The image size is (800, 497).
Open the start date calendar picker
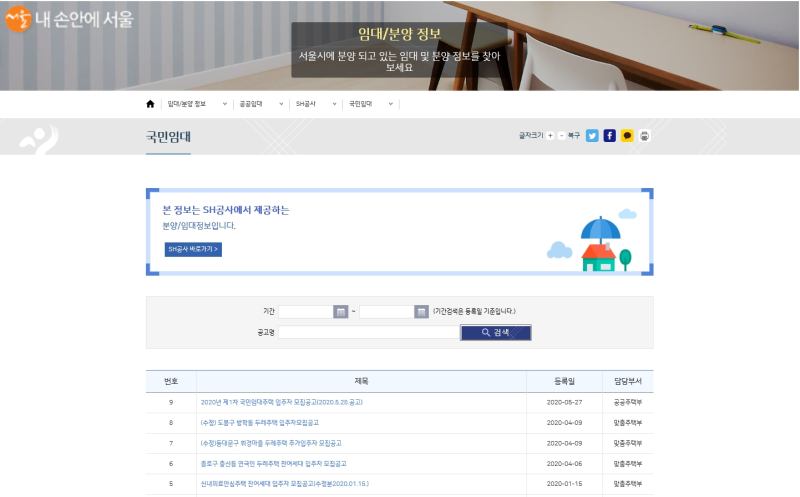[340, 311]
